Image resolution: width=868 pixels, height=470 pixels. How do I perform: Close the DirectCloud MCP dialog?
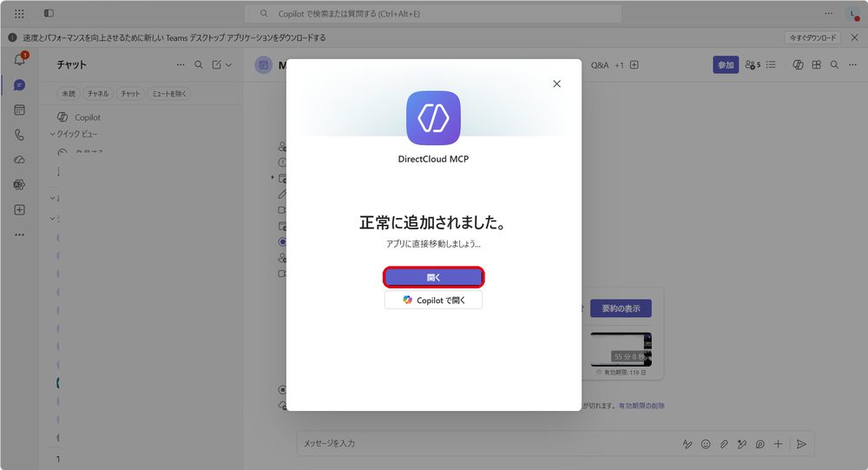pyautogui.click(x=557, y=83)
